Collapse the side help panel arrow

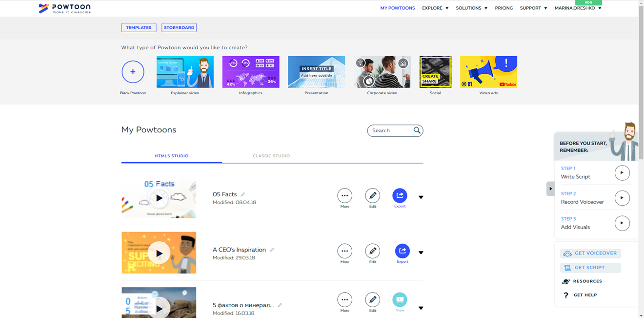[x=550, y=189]
